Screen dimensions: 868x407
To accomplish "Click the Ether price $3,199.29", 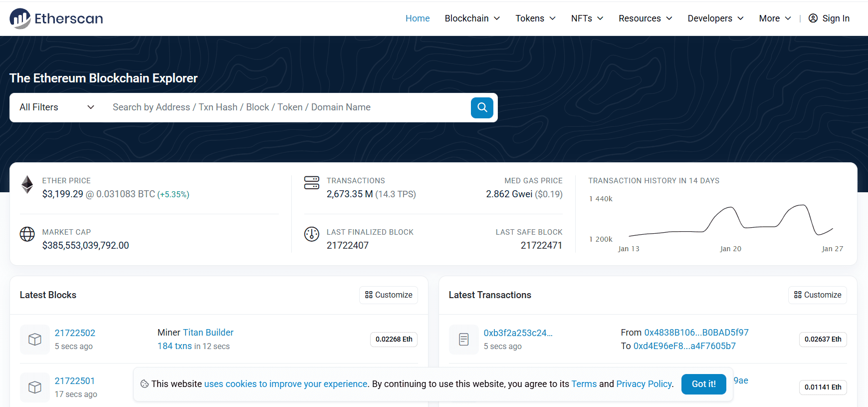I will pyautogui.click(x=63, y=194).
